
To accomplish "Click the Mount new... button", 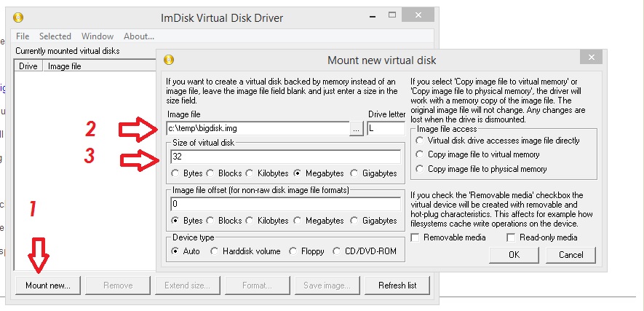I will click(48, 285).
